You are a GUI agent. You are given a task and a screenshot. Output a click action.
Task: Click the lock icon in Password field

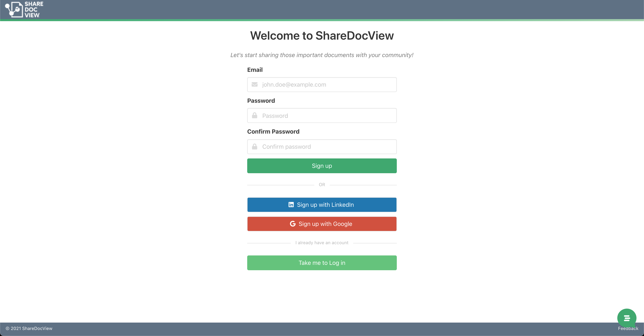tap(255, 115)
